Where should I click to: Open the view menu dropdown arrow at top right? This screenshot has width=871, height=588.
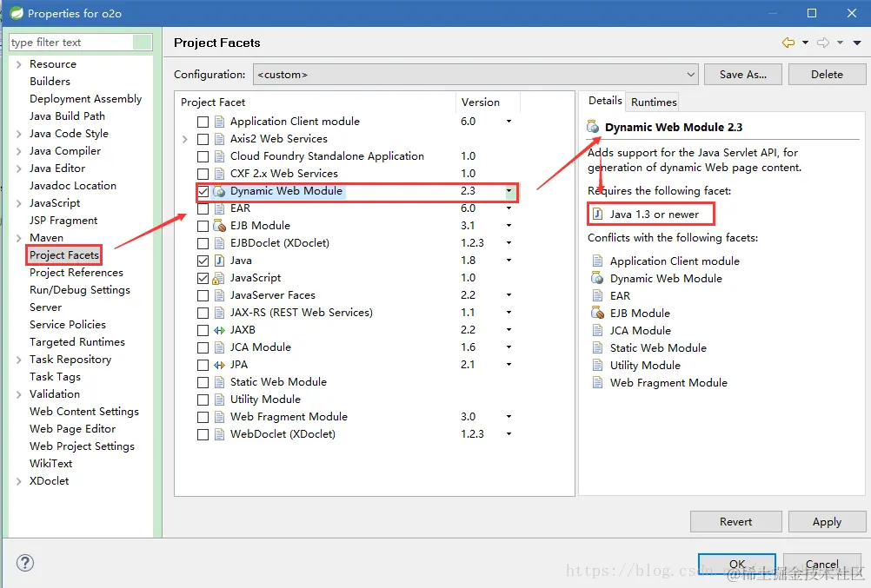coord(857,43)
